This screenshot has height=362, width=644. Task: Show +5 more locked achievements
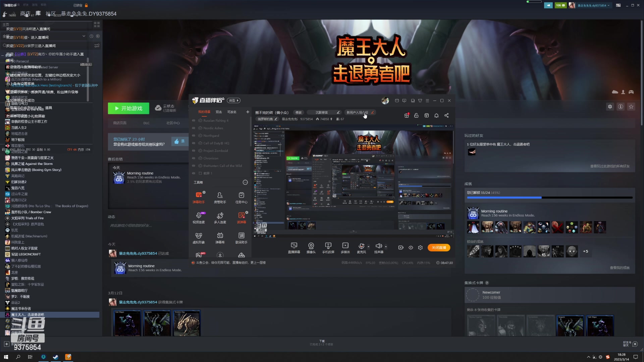coord(585,251)
